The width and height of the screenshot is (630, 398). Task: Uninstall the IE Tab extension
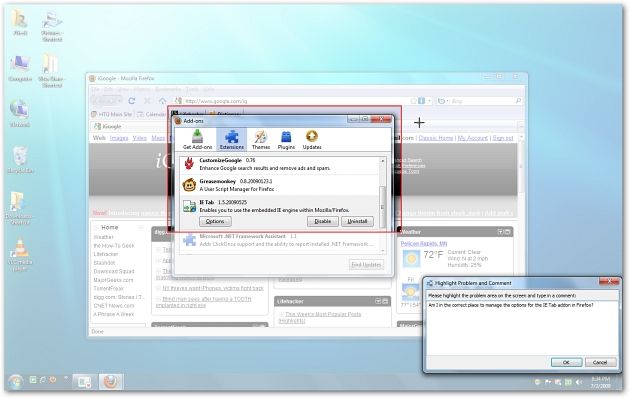coord(357,221)
